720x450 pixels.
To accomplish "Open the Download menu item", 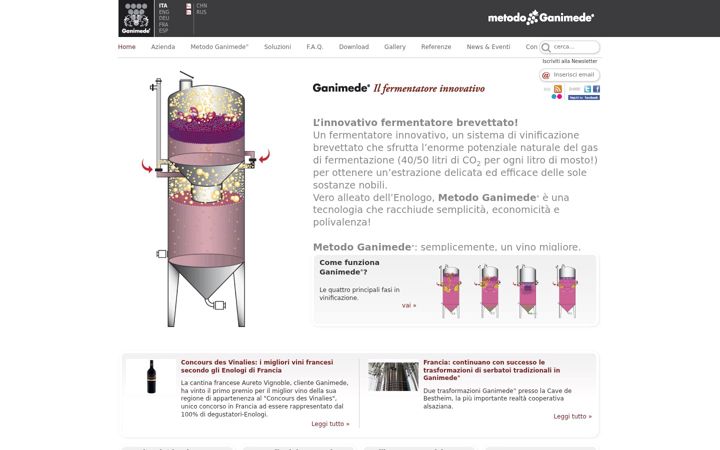I will [354, 47].
